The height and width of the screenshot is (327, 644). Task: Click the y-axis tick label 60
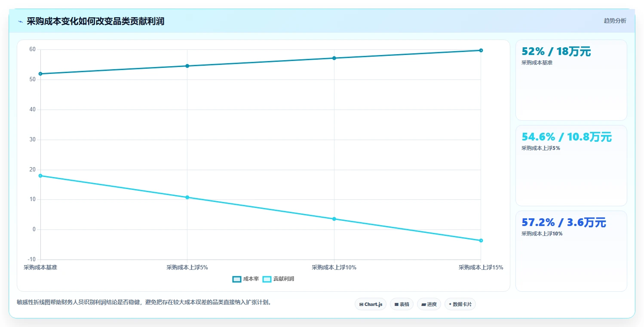33,49
